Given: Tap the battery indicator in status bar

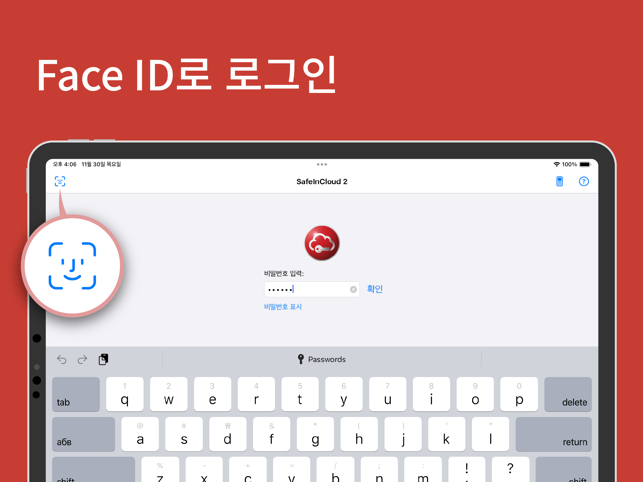Looking at the screenshot, I should pos(585,164).
